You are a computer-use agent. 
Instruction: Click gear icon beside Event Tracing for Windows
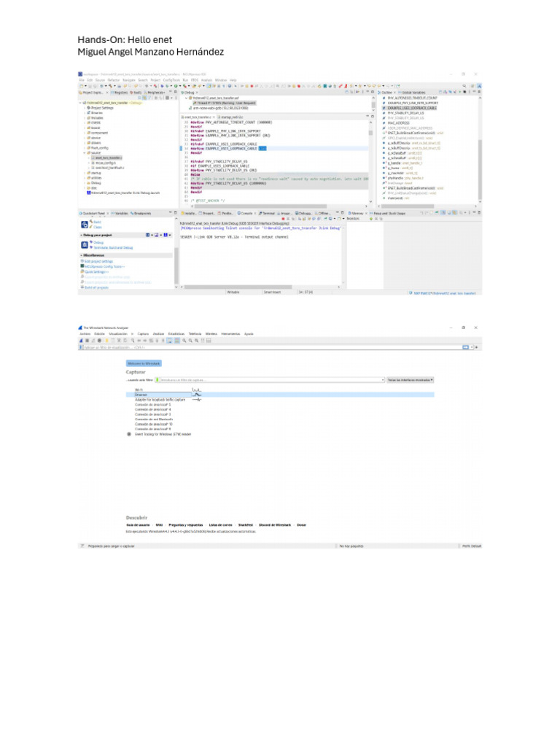coord(129,434)
